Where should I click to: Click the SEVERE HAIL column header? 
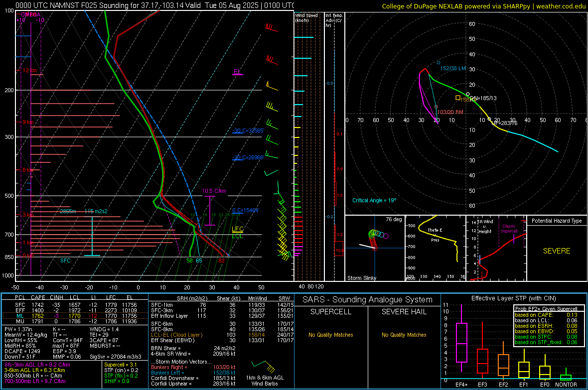click(x=404, y=312)
